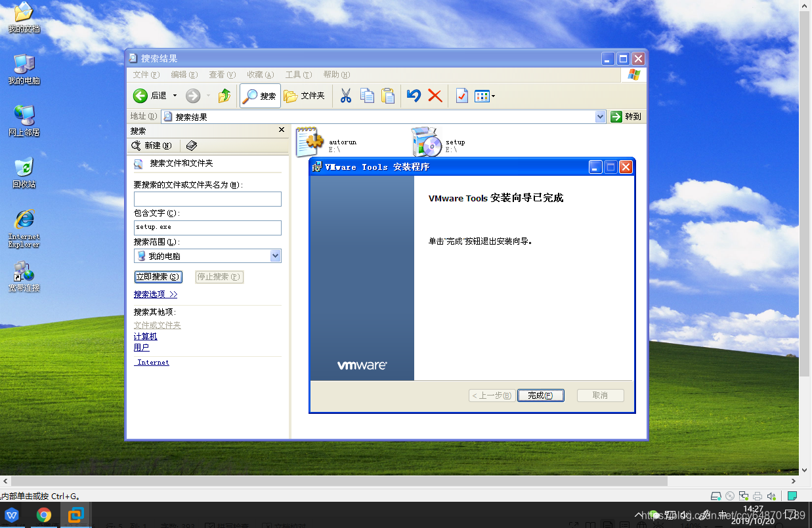Viewport: 812px width, 528px height.
Task: Open Chrome from the taskbar
Action: pos(44,515)
